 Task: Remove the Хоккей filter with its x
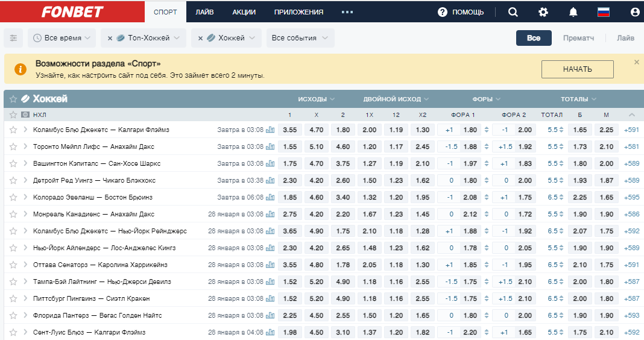tap(200, 38)
